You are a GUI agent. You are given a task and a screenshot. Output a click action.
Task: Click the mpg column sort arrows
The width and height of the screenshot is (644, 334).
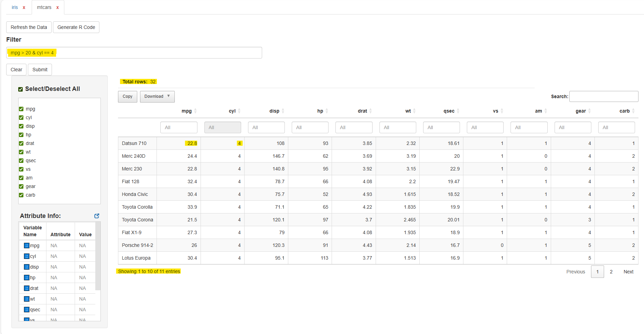click(x=195, y=111)
